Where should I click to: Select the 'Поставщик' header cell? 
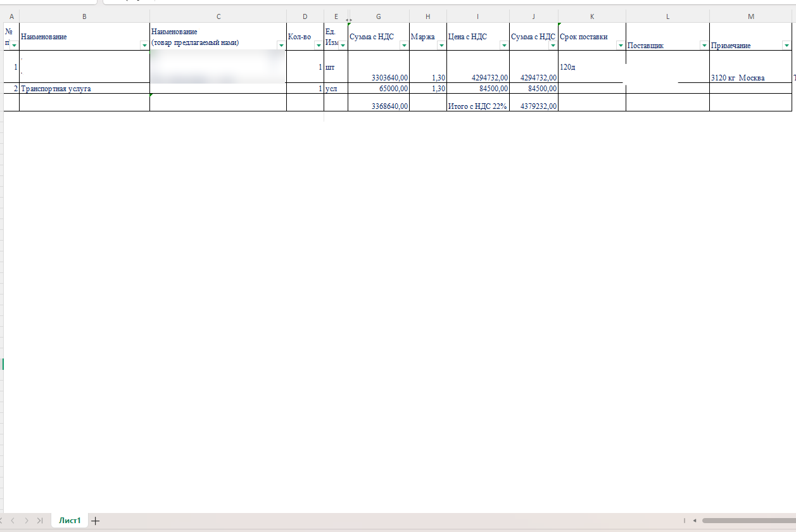point(667,37)
